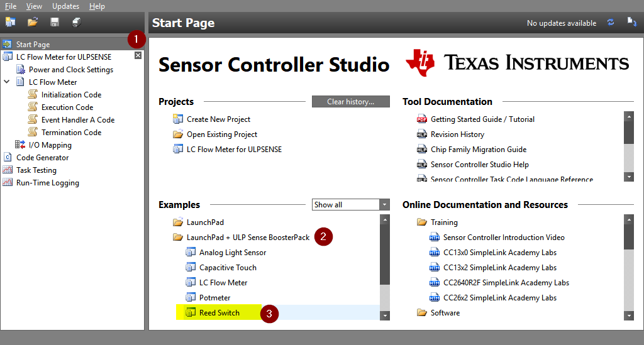
Task: Close the LC Flow Meter for ULPSENSE project
Action: (138, 57)
